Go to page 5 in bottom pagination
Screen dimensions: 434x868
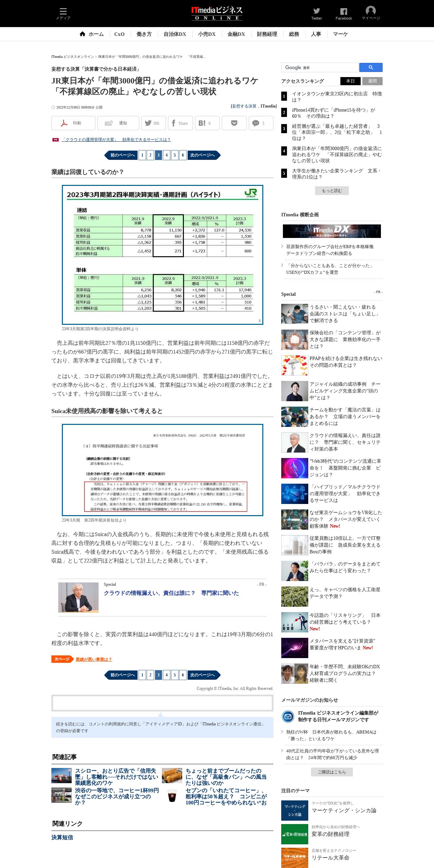(175, 675)
